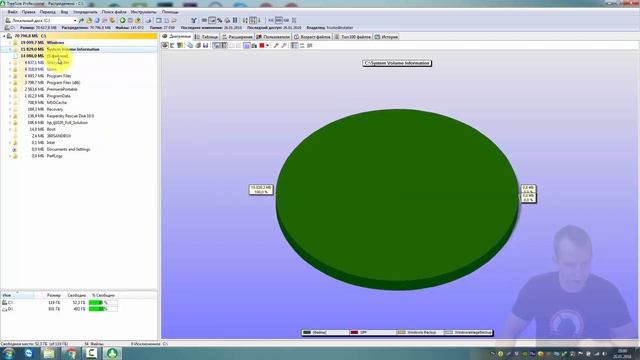Open TeamViewer from the taskbar
This screenshot has height=360, width=640.
tap(29, 353)
